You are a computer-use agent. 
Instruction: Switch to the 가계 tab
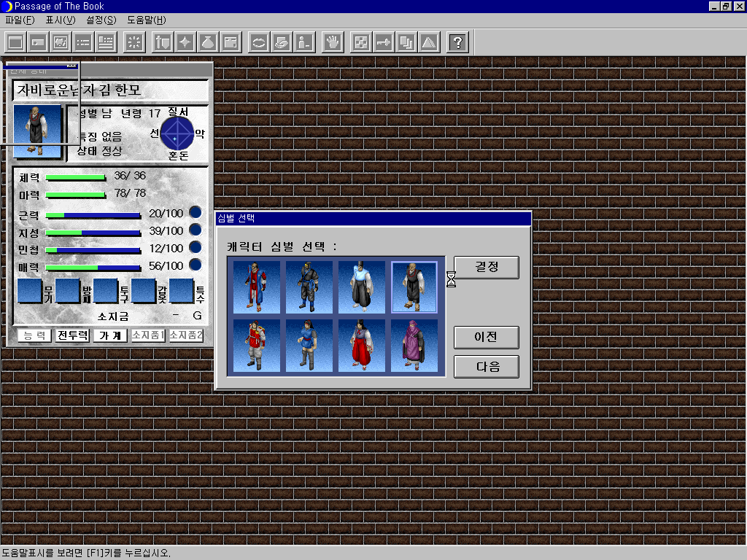(x=111, y=335)
